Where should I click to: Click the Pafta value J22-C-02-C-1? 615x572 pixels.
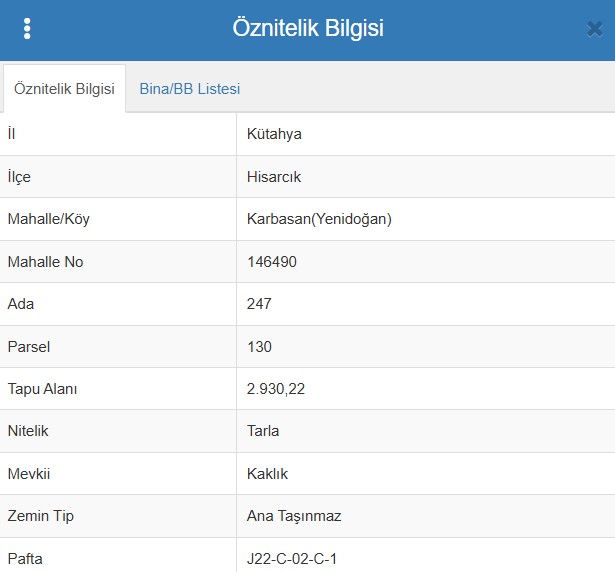point(292,559)
